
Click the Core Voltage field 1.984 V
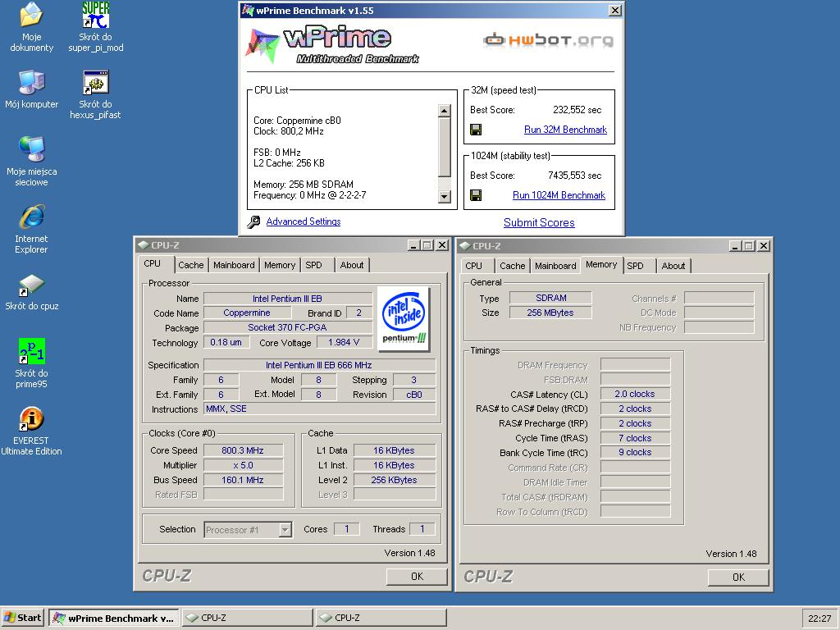pos(344,342)
